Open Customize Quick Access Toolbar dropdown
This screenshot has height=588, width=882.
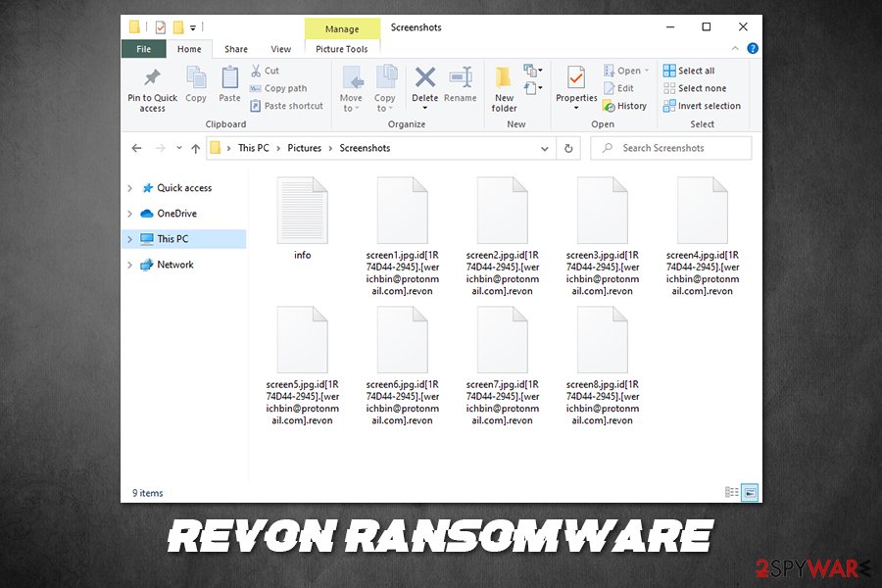pyautogui.click(x=193, y=27)
